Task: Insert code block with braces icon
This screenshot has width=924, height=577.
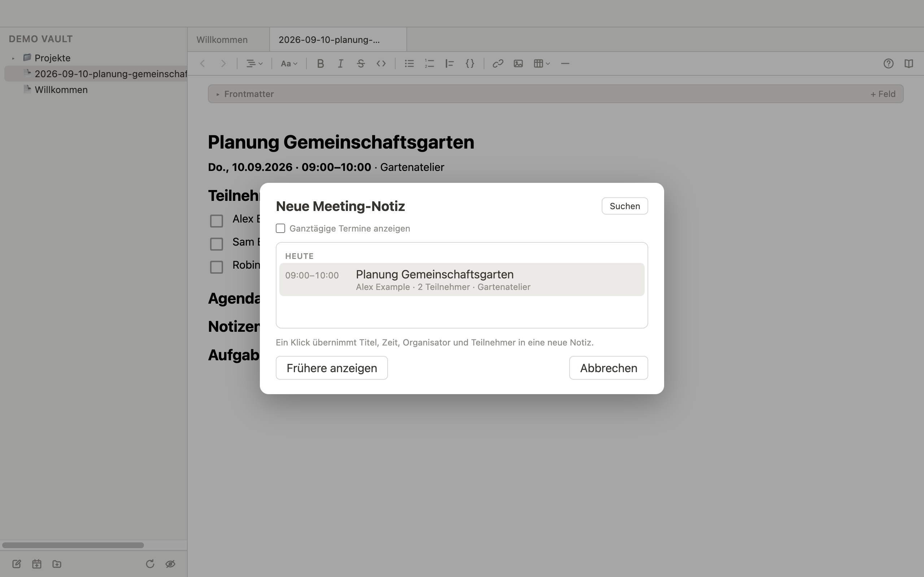Action: 470,64
